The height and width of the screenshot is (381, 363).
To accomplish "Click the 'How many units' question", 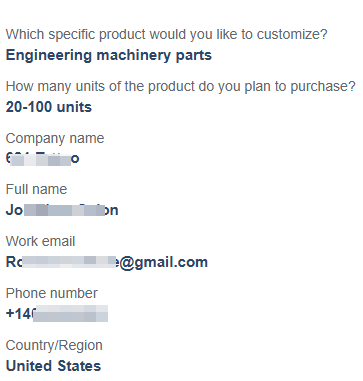I will coord(181,87).
